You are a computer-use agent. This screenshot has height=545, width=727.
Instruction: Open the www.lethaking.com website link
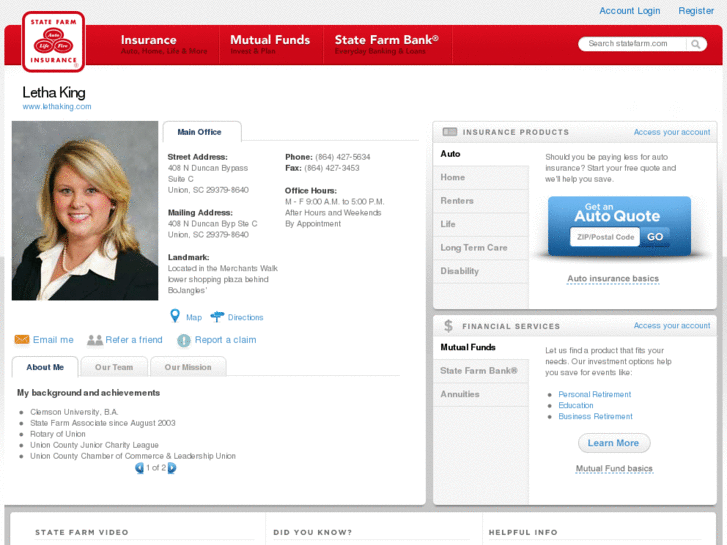[57, 106]
